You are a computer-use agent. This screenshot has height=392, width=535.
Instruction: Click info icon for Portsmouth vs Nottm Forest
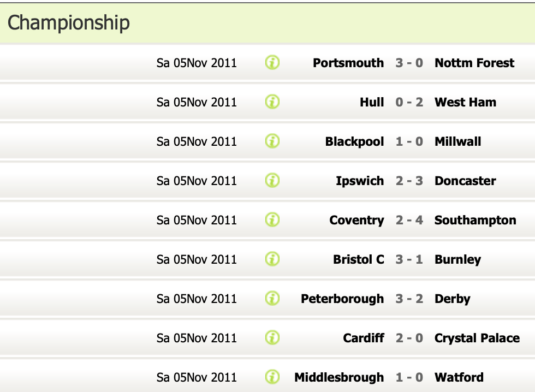[x=272, y=63]
